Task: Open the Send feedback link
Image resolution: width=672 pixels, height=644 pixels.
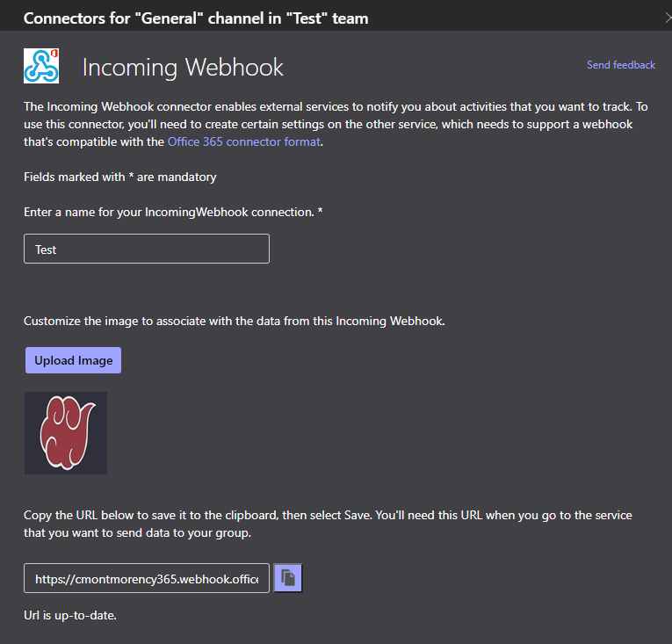Action: pos(620,65)
